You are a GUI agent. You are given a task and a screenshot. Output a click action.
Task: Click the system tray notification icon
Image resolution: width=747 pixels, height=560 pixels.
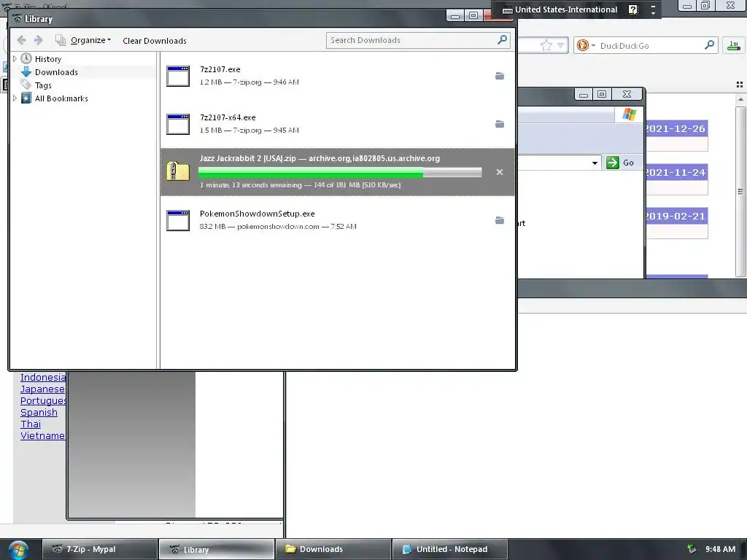tap(692, 549)
